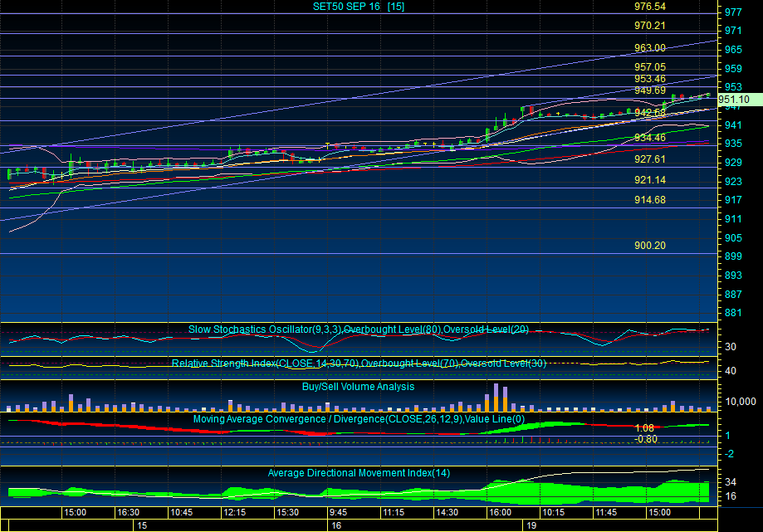This screenshot has height=532, width=763.
Task: Click the 935 price axis tick
Action: pyautogui.click(x=733, y=144)
